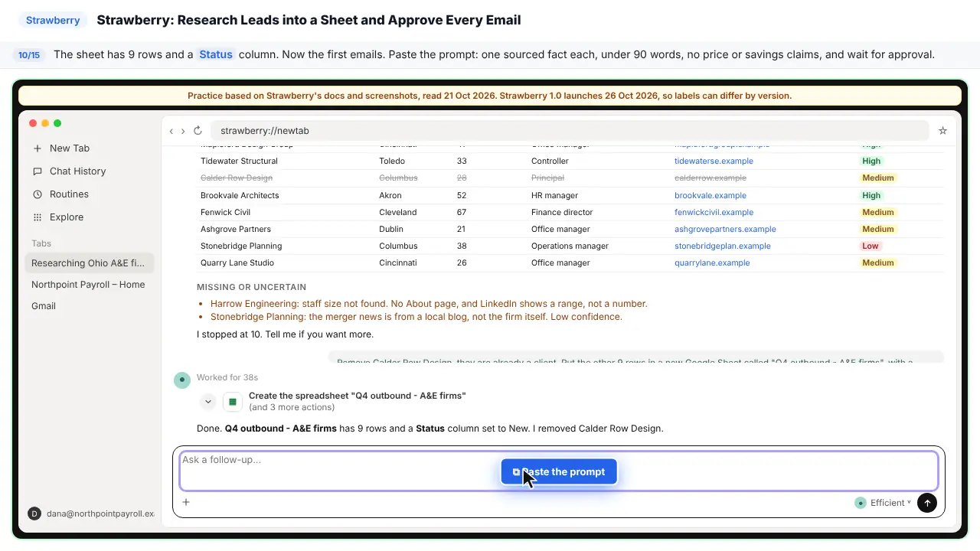
Task: Click the Paste the prompt button
Action: 559,472
